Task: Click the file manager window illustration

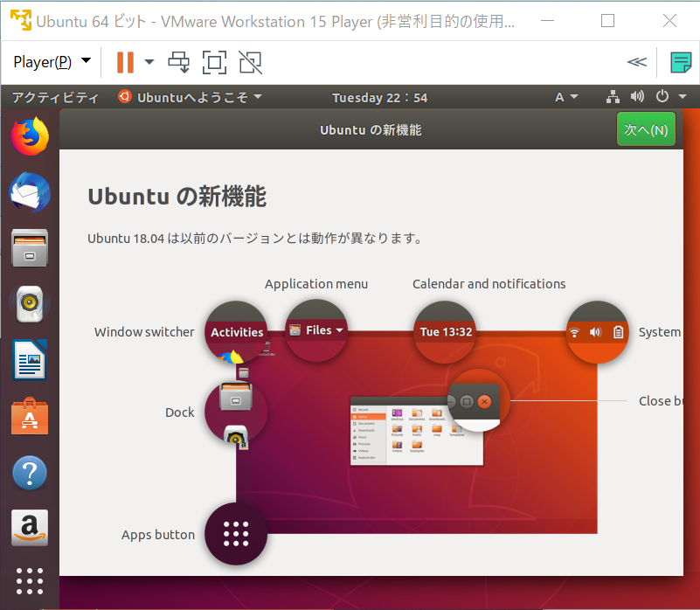Action: (417, 431)
